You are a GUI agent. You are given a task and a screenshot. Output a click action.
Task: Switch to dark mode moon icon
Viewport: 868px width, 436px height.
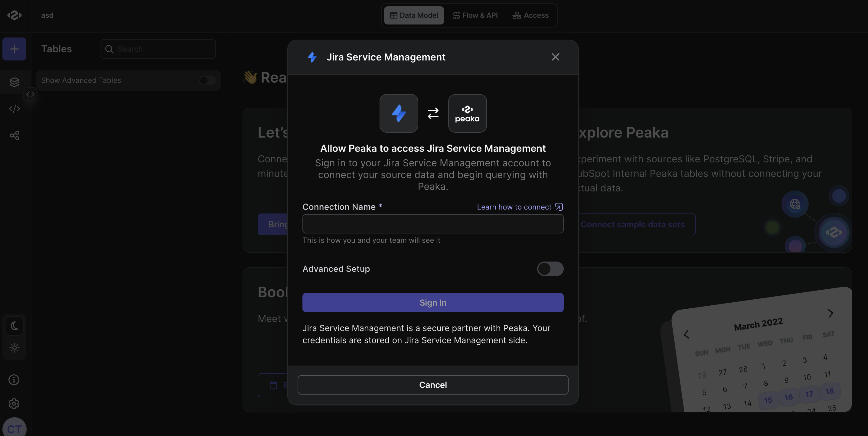click(x=14, y=326)
